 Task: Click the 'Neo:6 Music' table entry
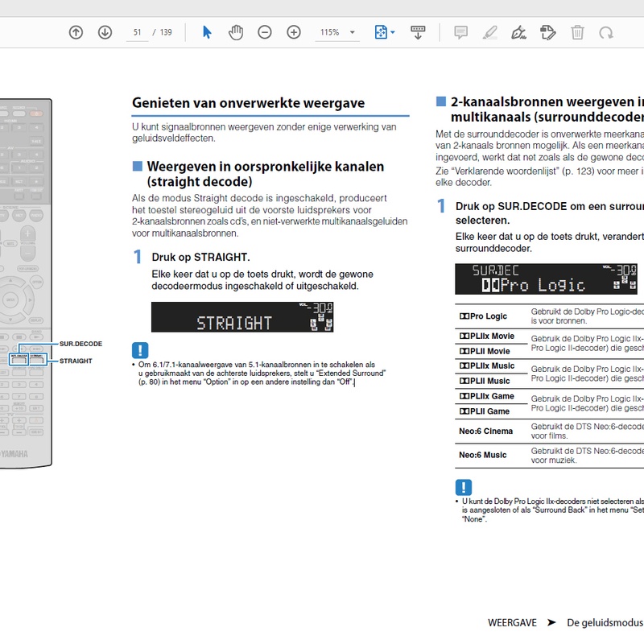tap(483, 455)
